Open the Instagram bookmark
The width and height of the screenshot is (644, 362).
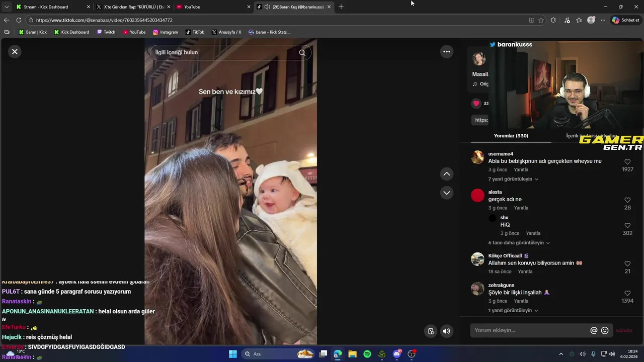tap(165, 32)
